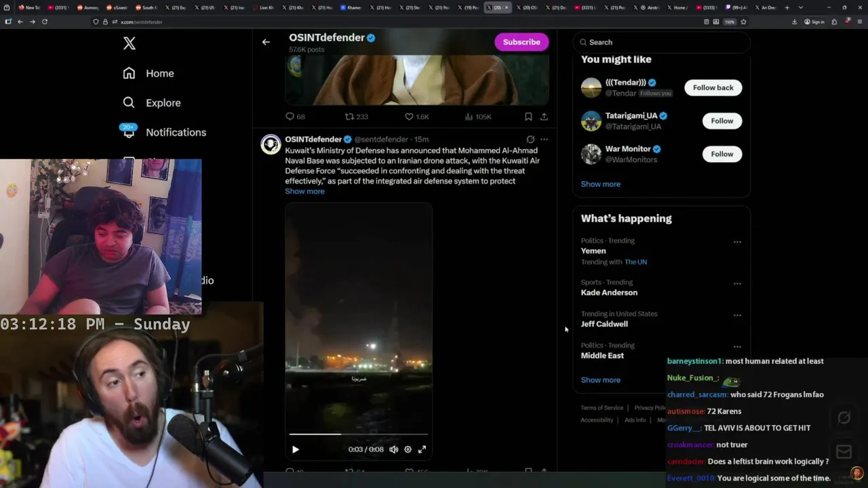The image size is (868, 488).
Task: Open The UN trending link
Action: click(635, 262)
